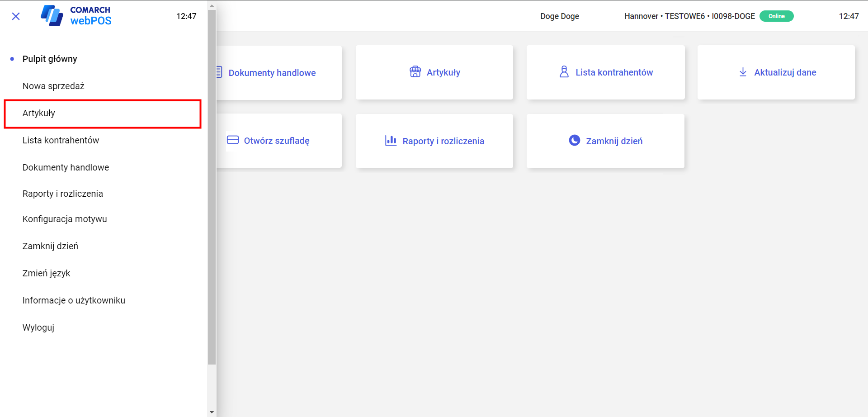Viewport: 868px width, 417px height.
Task: Go to Lista kontrahentów in side menu
Action: pos(61,140)
